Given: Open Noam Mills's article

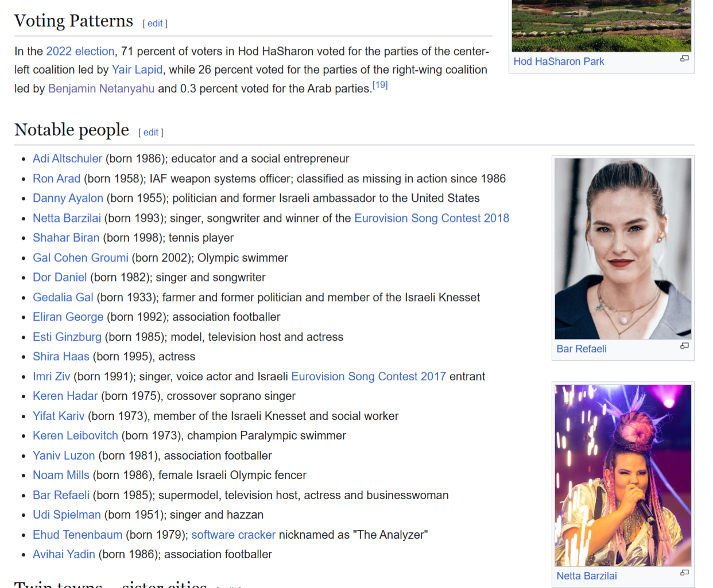Looking at the screenshot, I should tap(61, 475).
